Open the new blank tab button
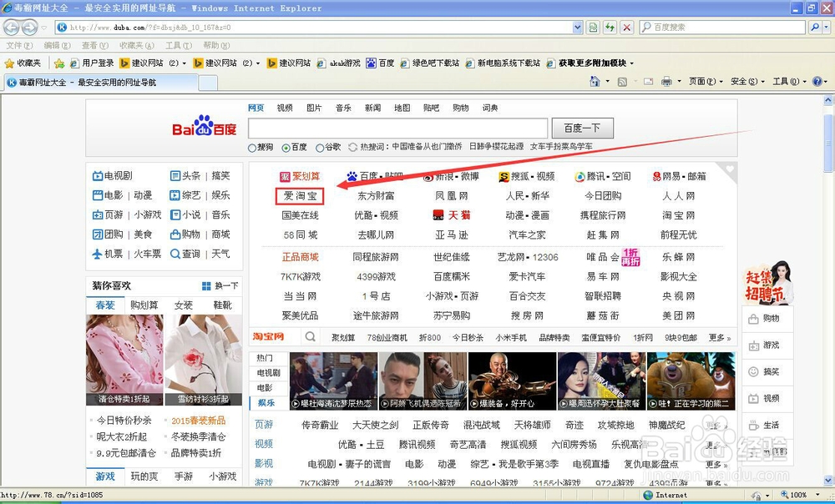Image resolution: width=835 pixels, height=504 pixels. click(x=208, y=83)
